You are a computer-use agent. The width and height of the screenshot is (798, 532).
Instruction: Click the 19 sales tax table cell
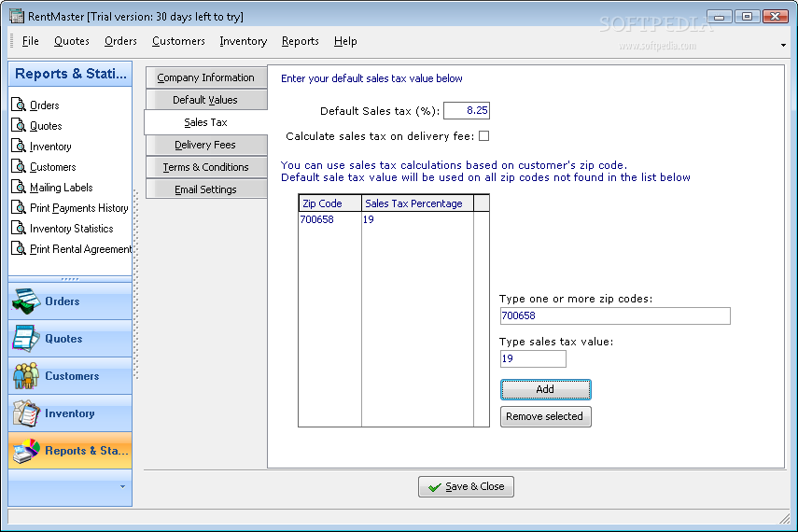click(x=417, y=219)
